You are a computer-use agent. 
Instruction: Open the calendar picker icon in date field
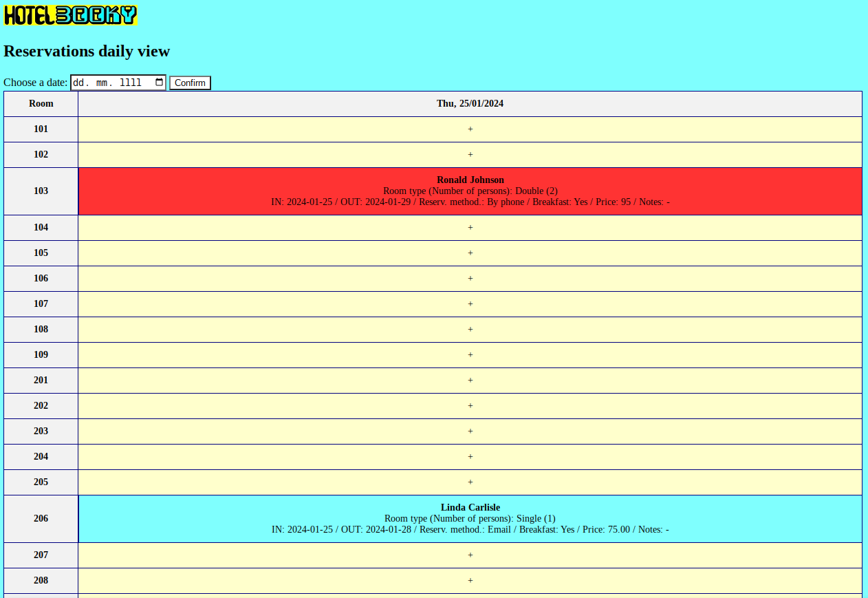pos(160,83)
